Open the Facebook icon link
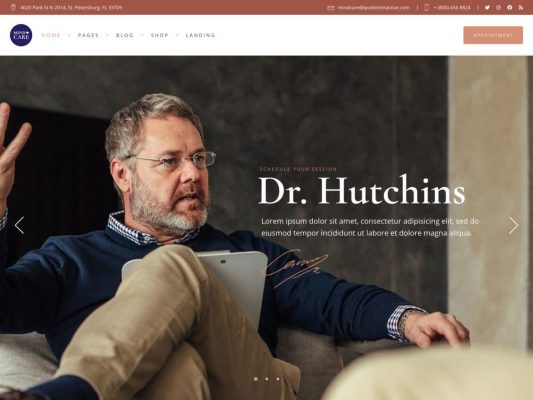Screen dimensions: 533x400 pyautogui.click(x=510, y=7)
